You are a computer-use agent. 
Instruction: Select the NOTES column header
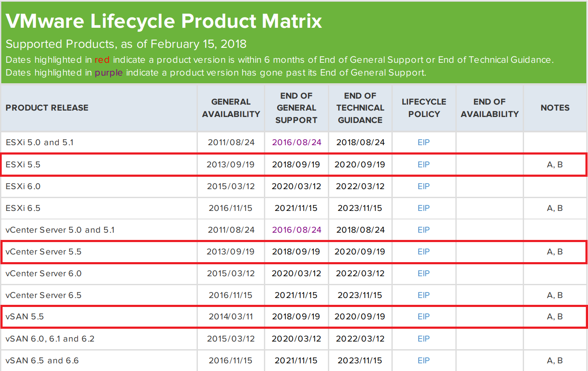click(x=555, y=108)
